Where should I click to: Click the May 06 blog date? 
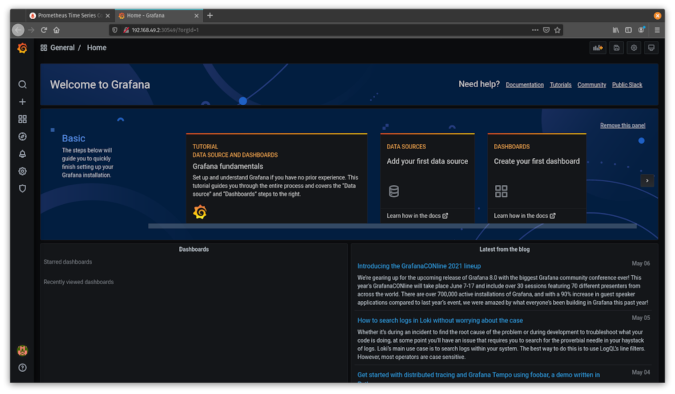pyautogui.click(x=641, y=264)
